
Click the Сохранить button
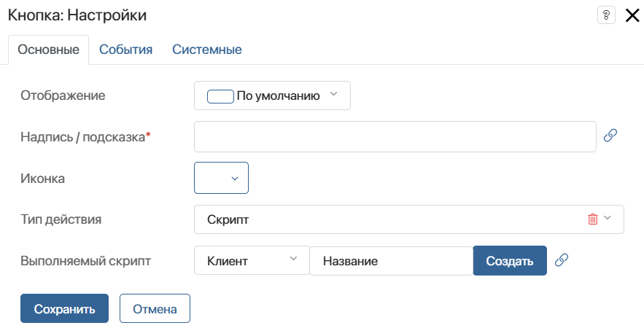(64, 308)
